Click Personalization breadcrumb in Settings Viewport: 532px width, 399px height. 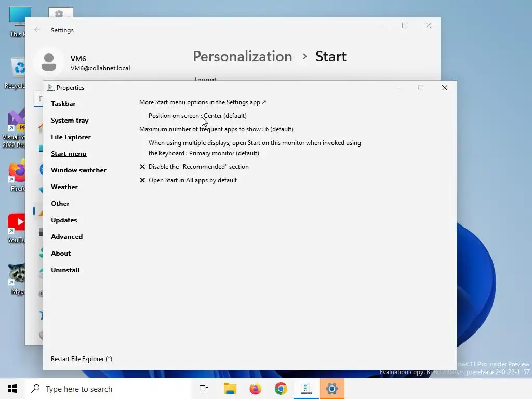[x=242, y=56]
